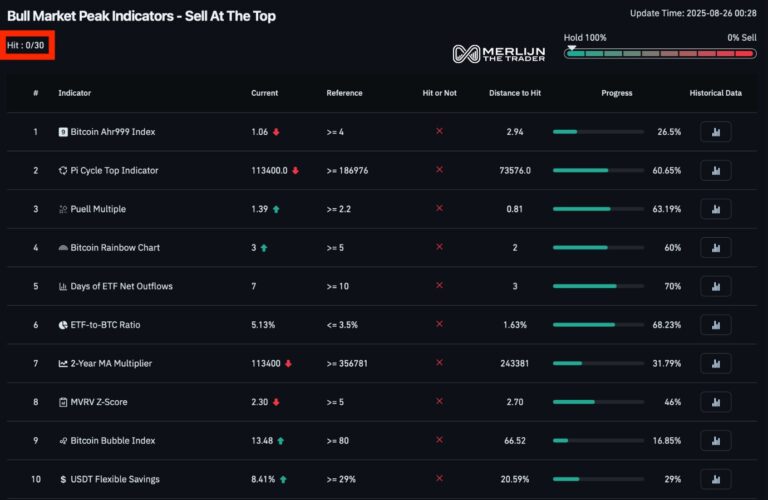Click the Merlijn The Trader logo
The image size is (768, 500).
[x=499, y=53]
